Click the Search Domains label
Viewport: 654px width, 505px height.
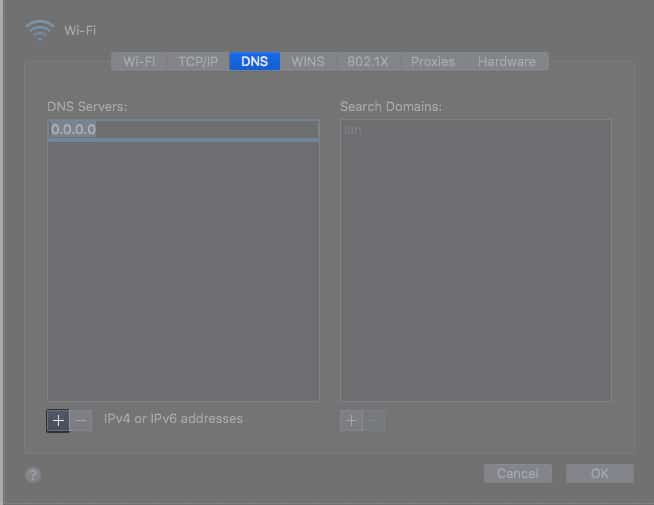coord(391,107)
